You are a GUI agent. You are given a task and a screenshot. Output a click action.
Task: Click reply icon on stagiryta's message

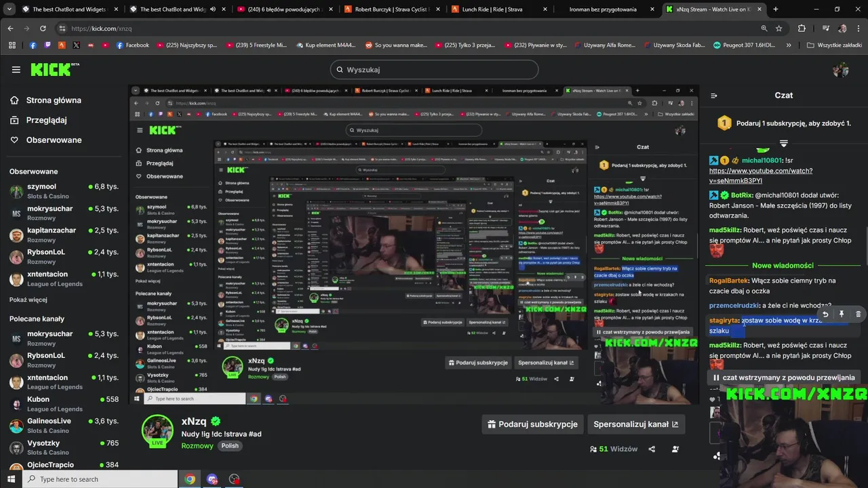click(x=825, y=314)
